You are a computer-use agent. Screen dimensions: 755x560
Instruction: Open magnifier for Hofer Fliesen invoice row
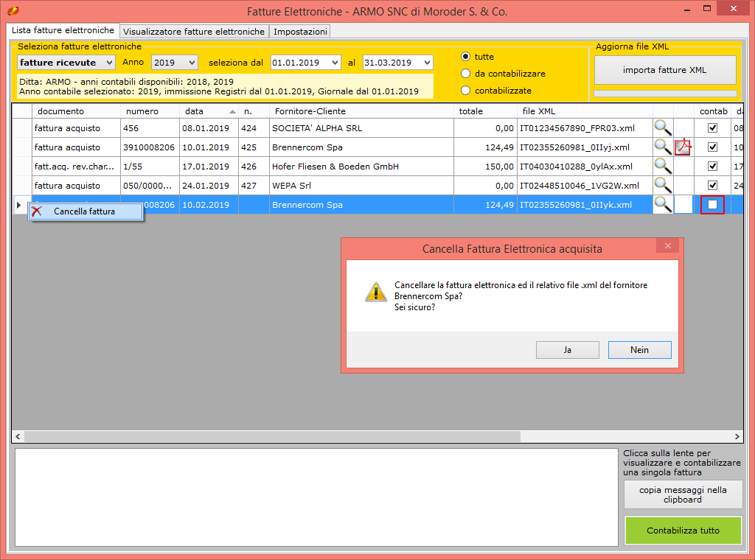click(663, 167)
